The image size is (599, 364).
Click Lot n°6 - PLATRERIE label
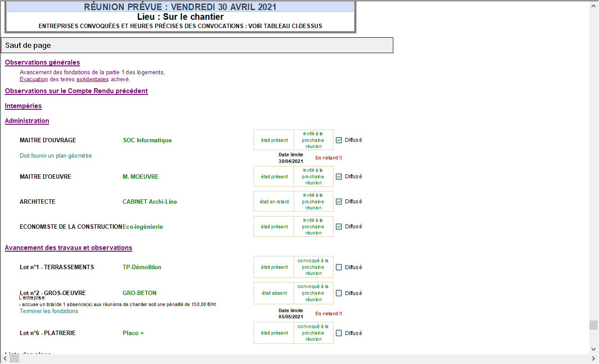pos(47,333)
